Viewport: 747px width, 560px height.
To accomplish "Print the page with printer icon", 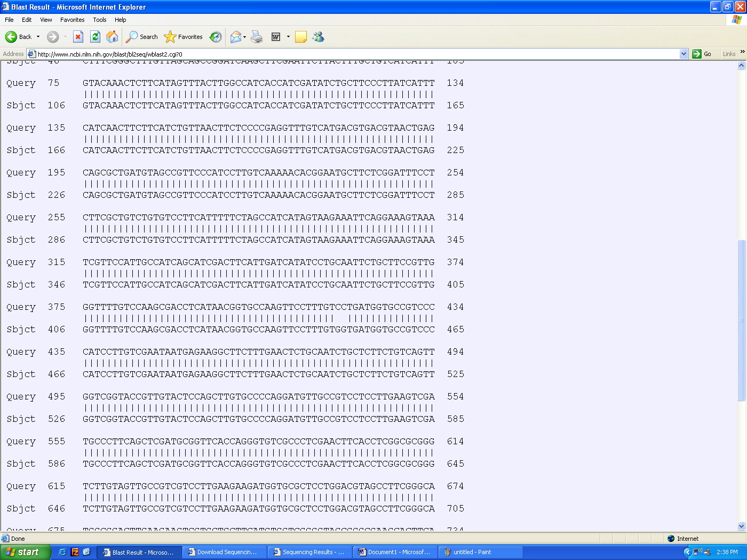I will pos(257,37).
